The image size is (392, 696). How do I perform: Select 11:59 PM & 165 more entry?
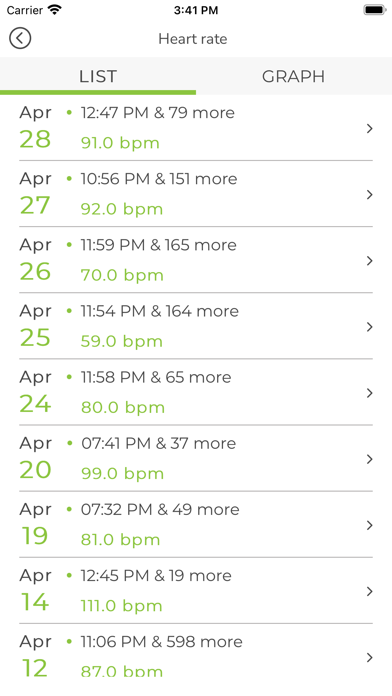point(158,245)
